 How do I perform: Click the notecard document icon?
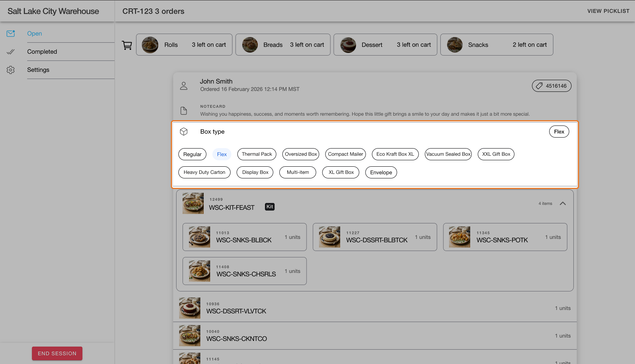(184, 111)
